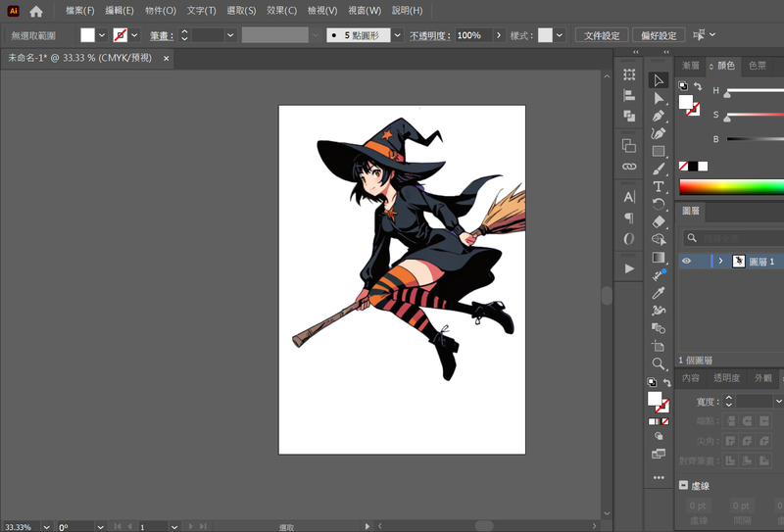Switch to the 色票 swatches tab

point(758,66)
